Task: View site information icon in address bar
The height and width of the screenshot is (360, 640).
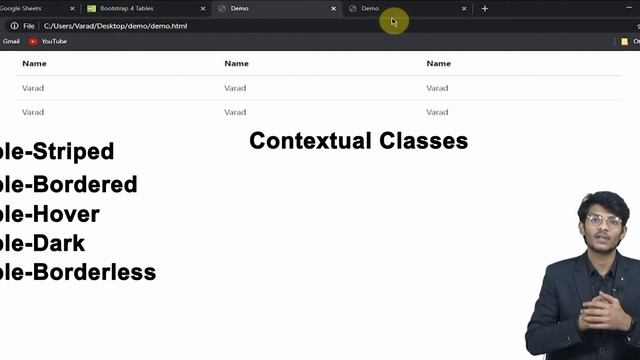Action: tap(14, 26)
